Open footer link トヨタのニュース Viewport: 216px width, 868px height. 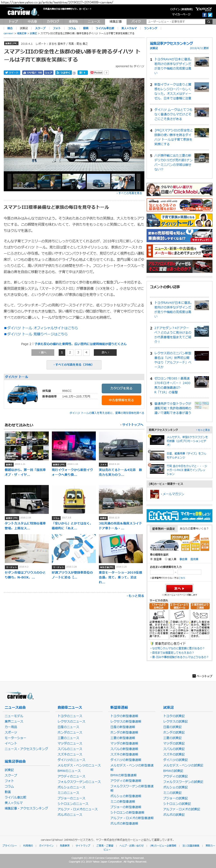pyautogui.click(x=69, y=716)
